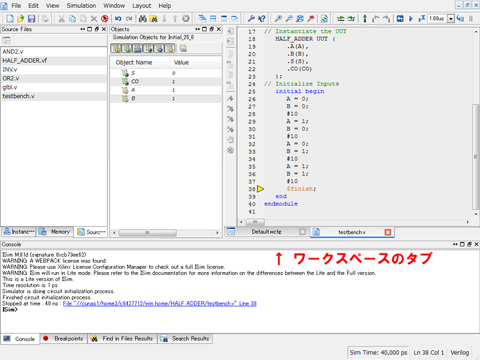
Task: Click the Undo arrow icon
Action: click(118, 19)
